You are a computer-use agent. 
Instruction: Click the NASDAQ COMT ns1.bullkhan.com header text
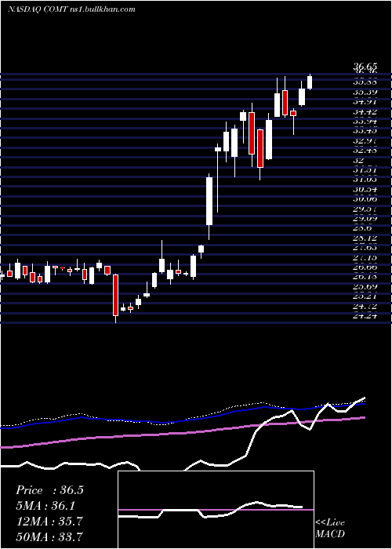[x=71, y=9]
